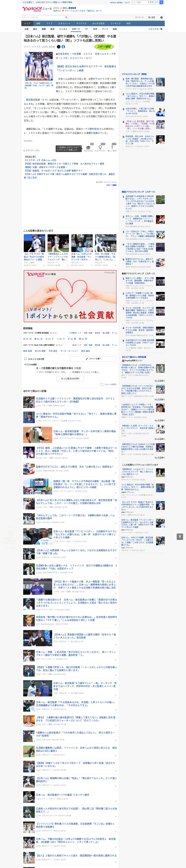The width and height of the screenshot is (186, 868).
Task: Select the エンタメ category
Action: [x=63, y=29]
